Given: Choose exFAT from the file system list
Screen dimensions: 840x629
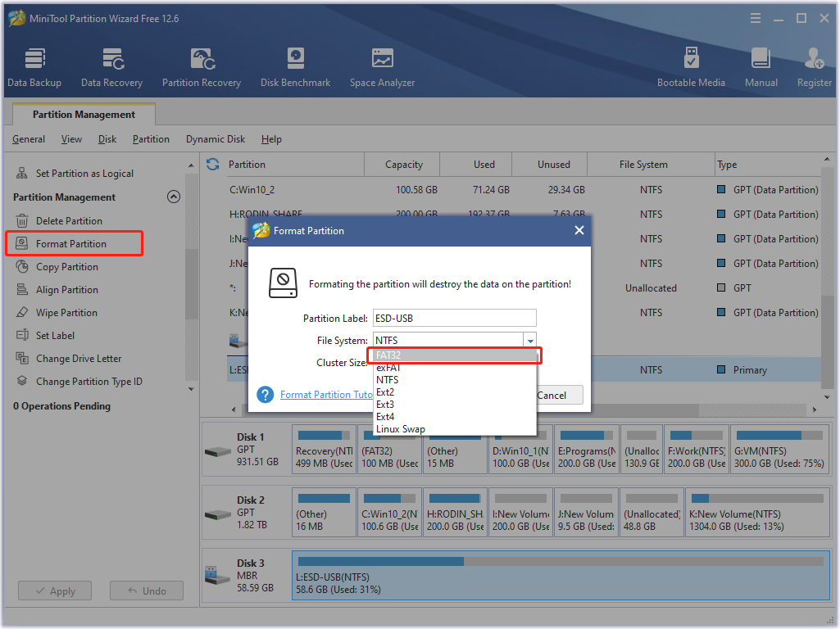Looking at the screenshot, I should (x=454, y=368).
